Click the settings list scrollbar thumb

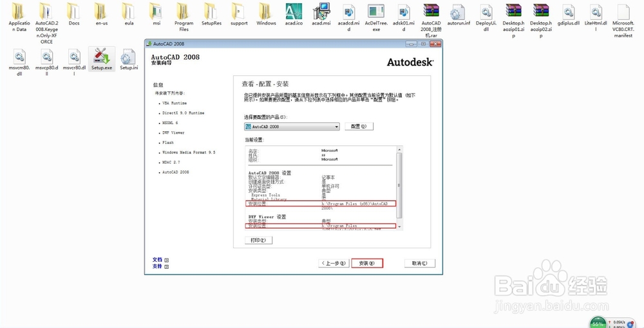[399, 185]
